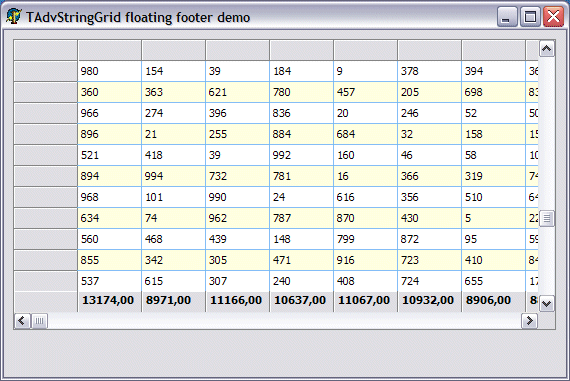Screen dimensions: 570x381
Task: Click the footer total 10637,00
Action: tap(301, 301)
